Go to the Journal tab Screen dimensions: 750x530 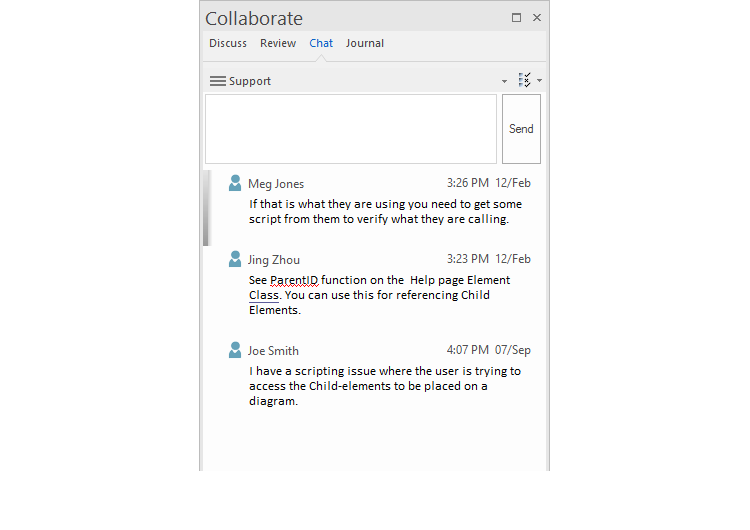[x=365, y=43]
